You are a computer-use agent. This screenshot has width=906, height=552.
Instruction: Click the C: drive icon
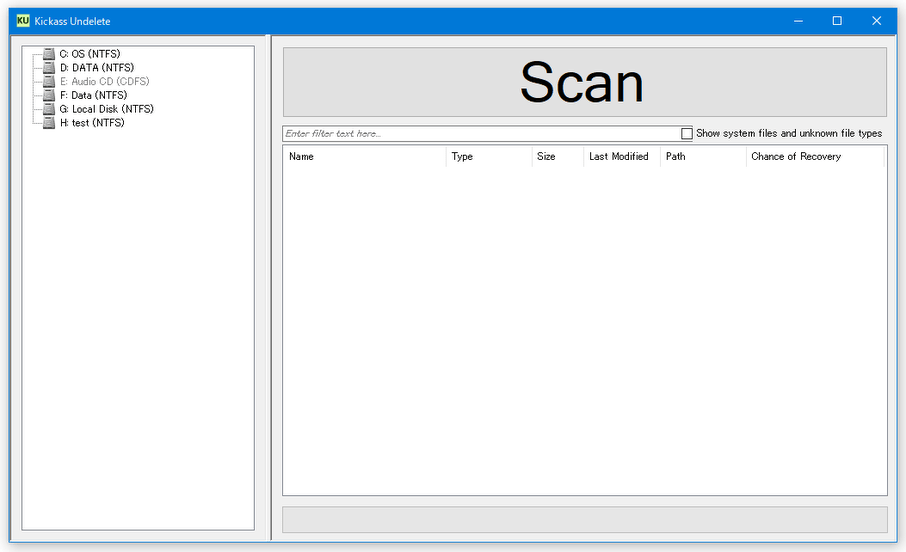click(x=49, y=54)
